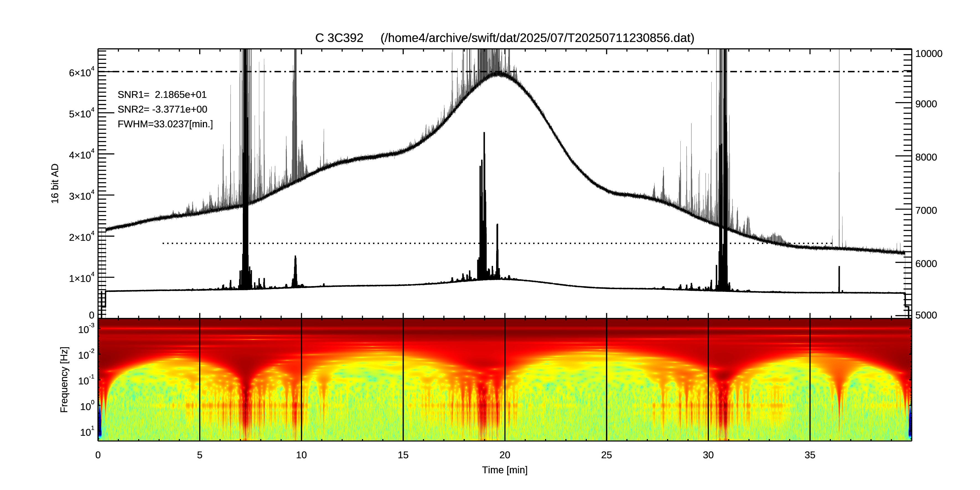
Task: Click the frequency tick label 10^-2
Action: pos(86,355)
